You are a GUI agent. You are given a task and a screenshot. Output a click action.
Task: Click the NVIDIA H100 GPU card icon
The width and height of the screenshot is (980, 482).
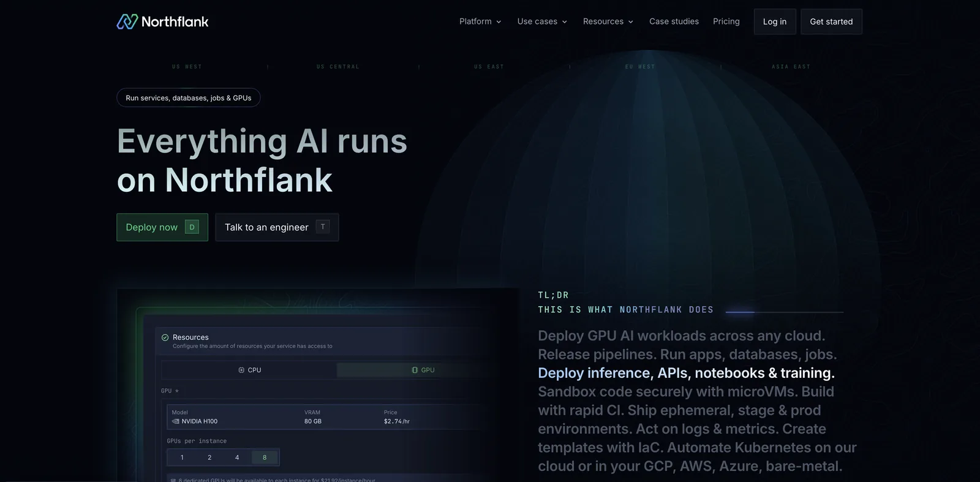click(x=176, y=421)
